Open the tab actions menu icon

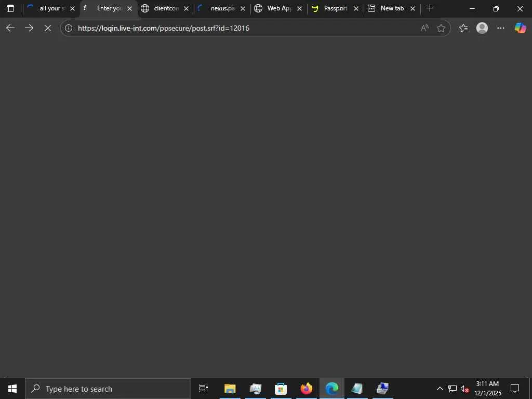[10, 8]
